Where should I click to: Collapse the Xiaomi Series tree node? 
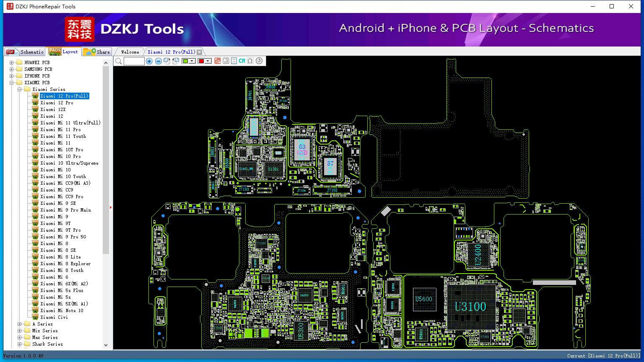click(x=20, y=89)
